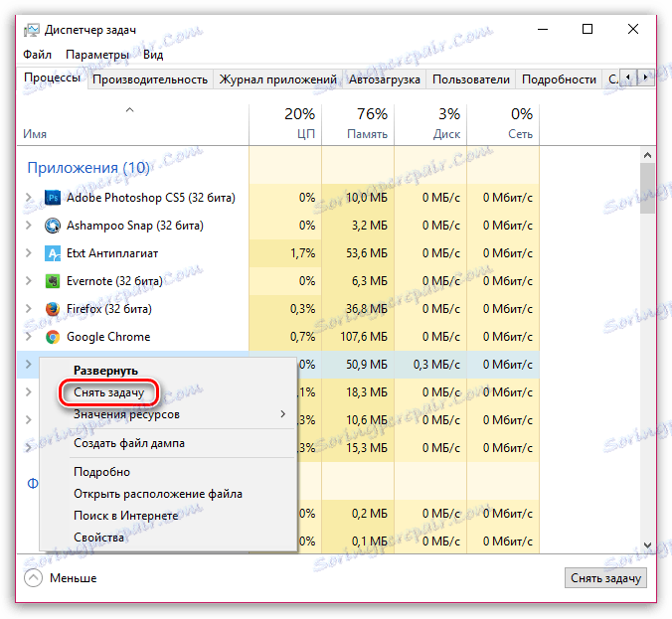The width and height of the screenshot is (672, 619).
Task: Click the Google Chrome app icon
Action: [x=53, y=337]
